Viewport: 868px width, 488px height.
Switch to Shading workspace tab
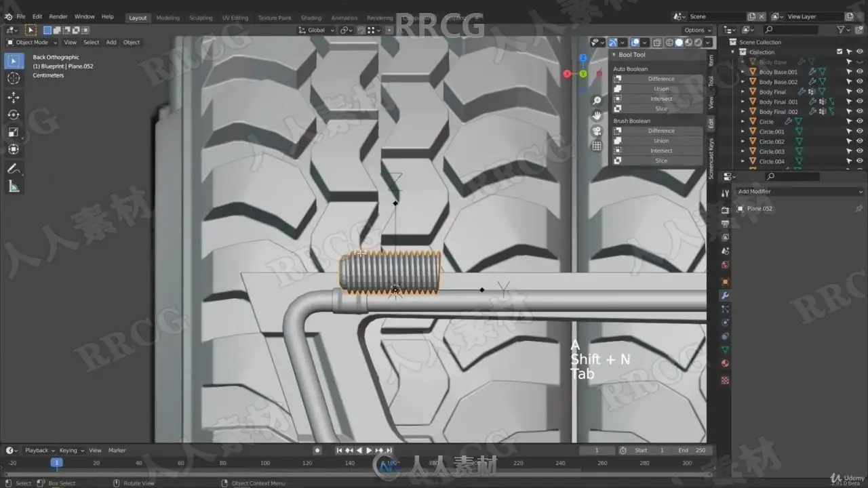(311, 18)
